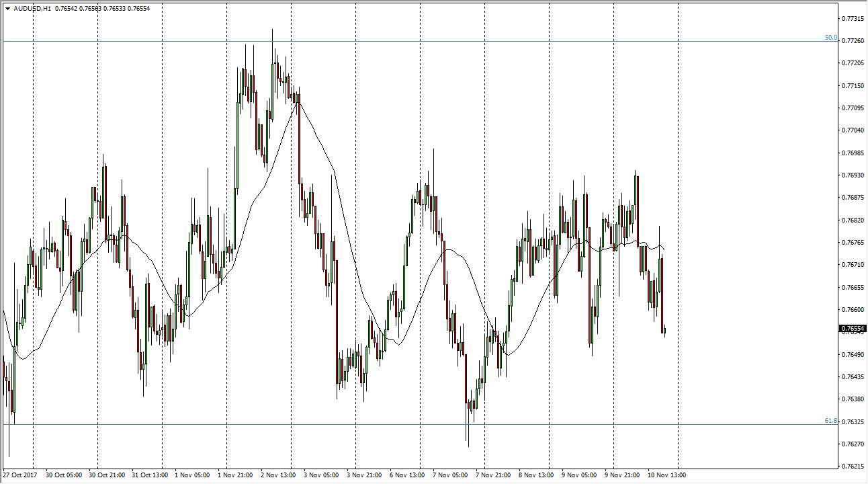Select the 50.0 Fibonacci level label
868x484 pixels.
tap(831, 38)
